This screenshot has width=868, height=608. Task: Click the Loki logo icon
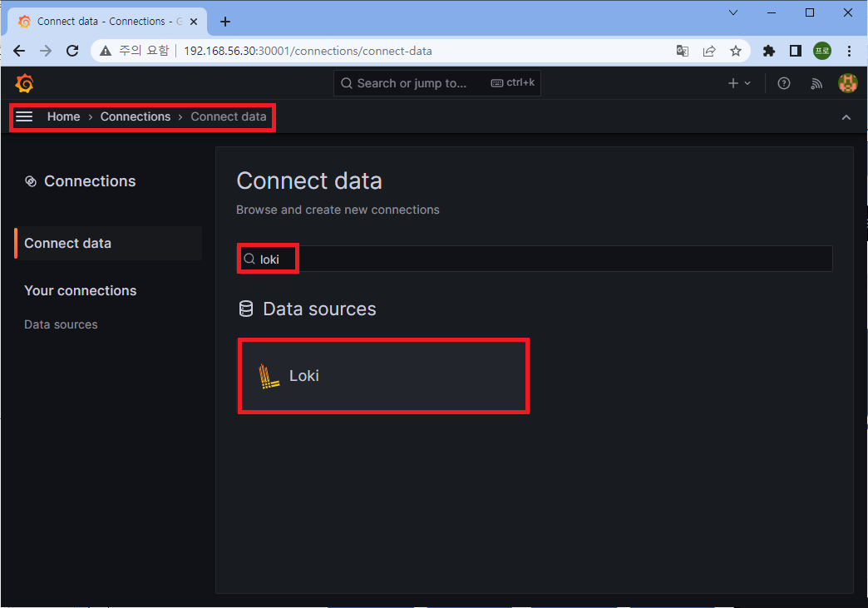(x=269, y=376)
